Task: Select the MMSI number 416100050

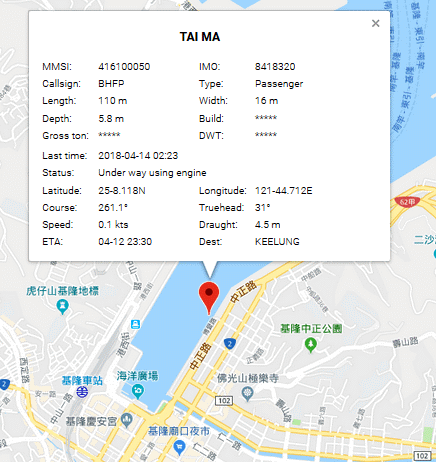Action: click(124, 66)
